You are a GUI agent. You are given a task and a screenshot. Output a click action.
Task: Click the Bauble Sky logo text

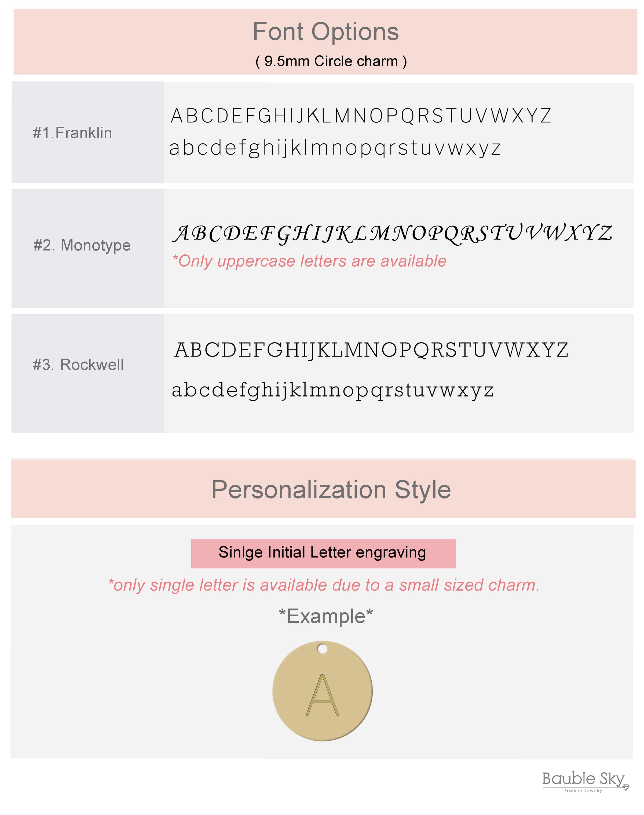(x=583, y=778)
